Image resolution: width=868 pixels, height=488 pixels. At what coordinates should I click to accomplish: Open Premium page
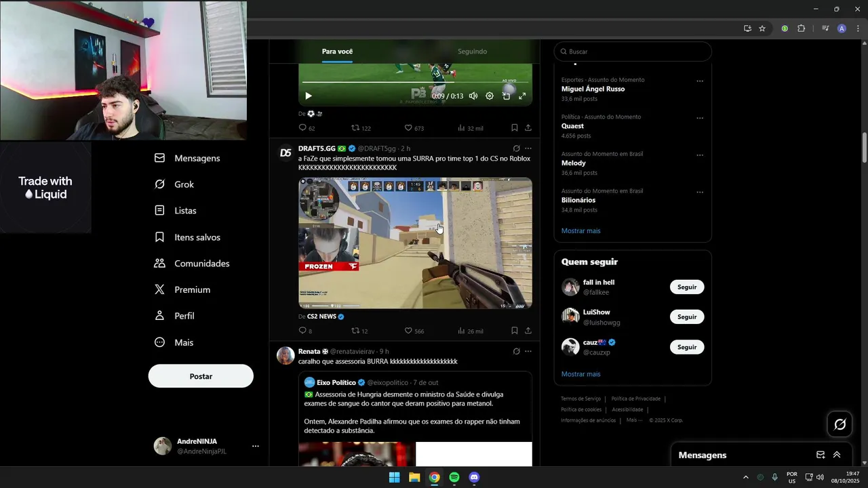182,289
